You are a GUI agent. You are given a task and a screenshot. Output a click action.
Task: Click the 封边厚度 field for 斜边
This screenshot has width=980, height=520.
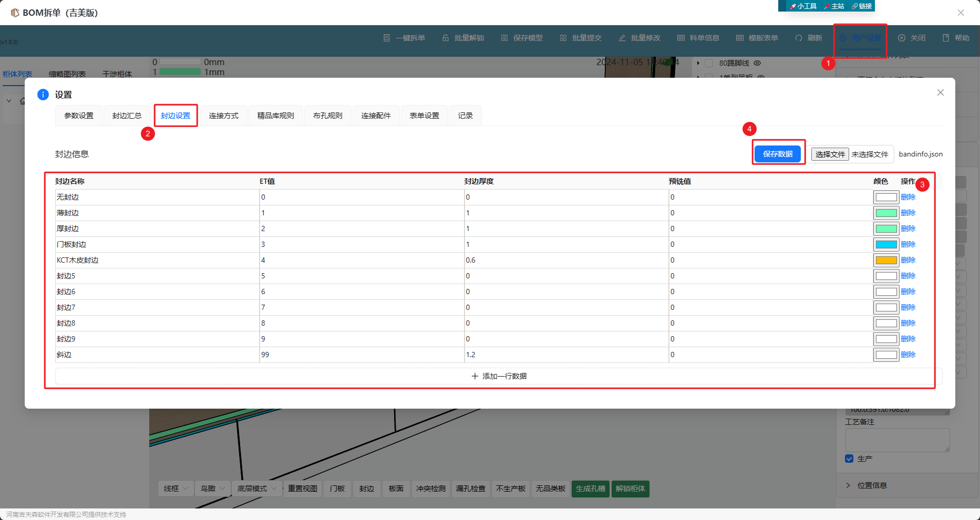[565, 355]
